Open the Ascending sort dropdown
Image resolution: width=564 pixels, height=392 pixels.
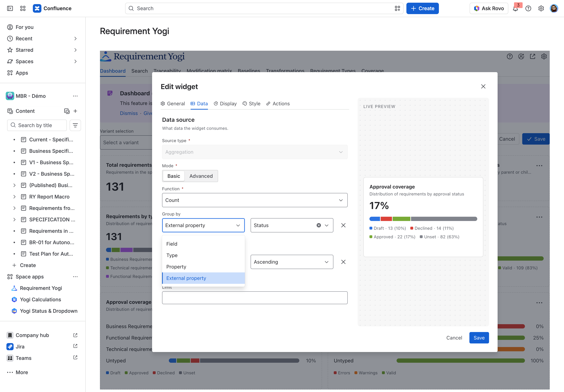(x=292, y=262)
